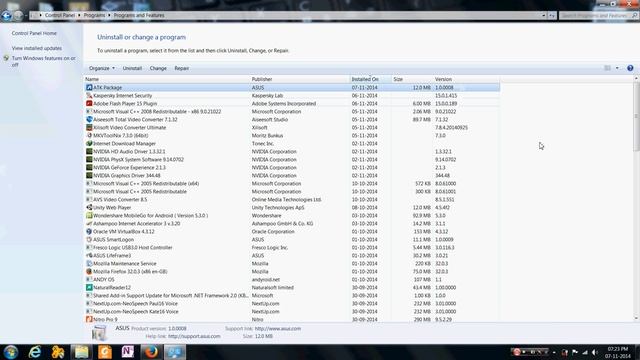Launch Internet Explorer from the taskbar

coord(35,352)
